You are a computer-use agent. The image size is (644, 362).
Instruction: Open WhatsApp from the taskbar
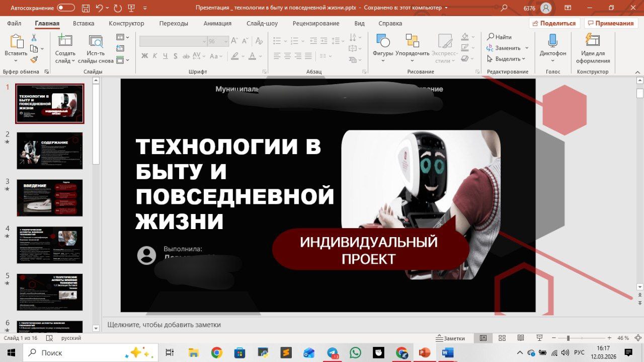click(x=355, y=353)
